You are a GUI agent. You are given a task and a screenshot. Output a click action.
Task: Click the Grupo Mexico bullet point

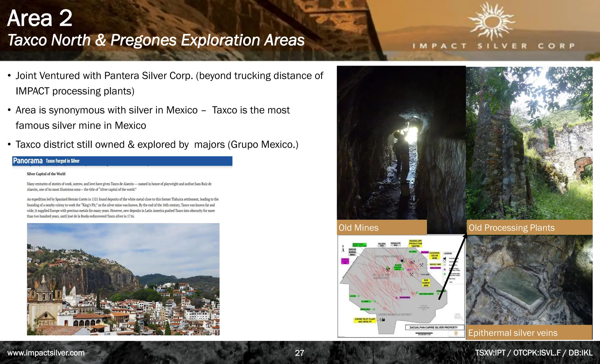(x=157, y=144)
